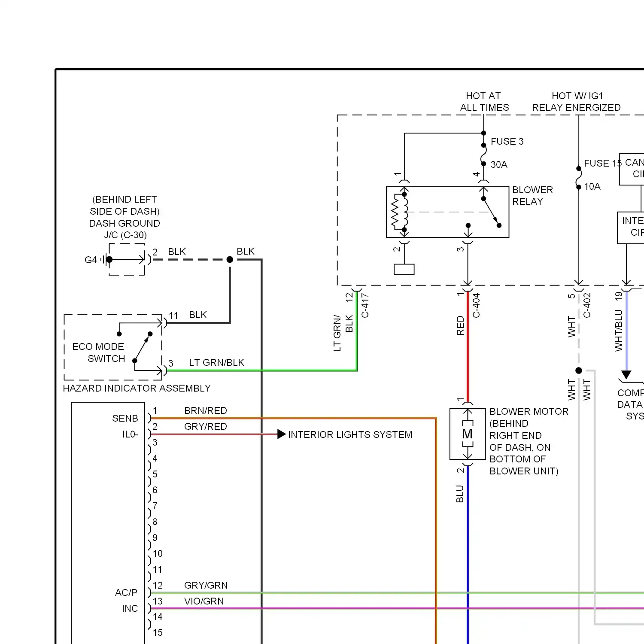This screenshot has width=644, height=644.
Task: Click the FUSE 15 fuse symbol
Action: [579, 178]
